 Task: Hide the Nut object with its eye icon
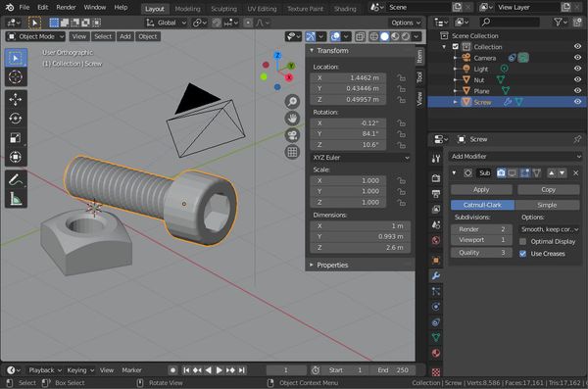point(577,79)
